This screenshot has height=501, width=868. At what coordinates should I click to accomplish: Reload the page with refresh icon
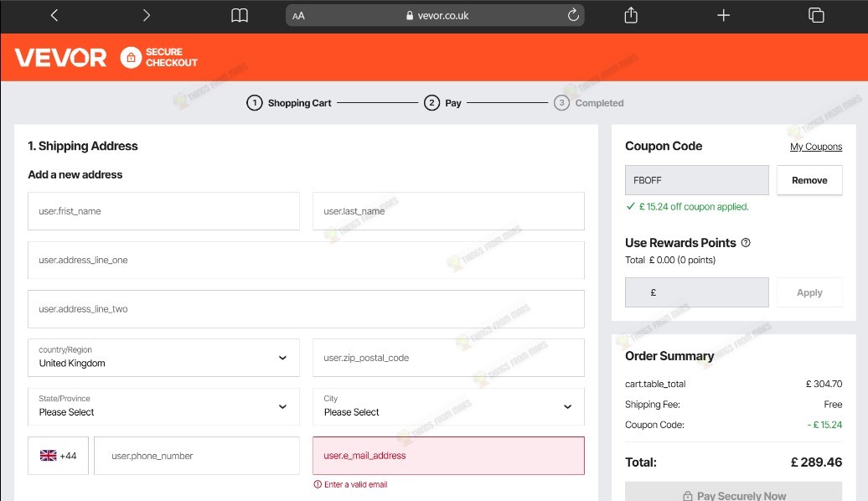[573, 15]
